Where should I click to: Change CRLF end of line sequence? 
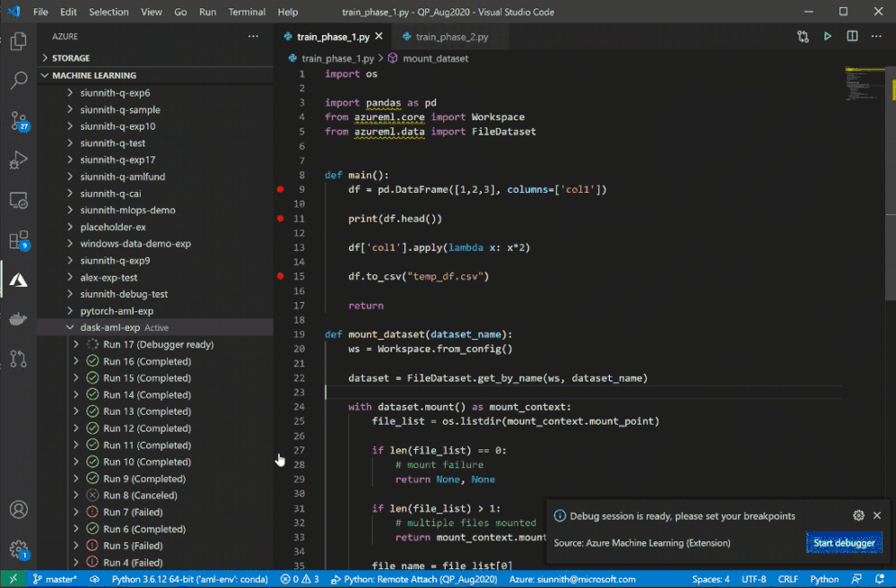click(787, 579)
